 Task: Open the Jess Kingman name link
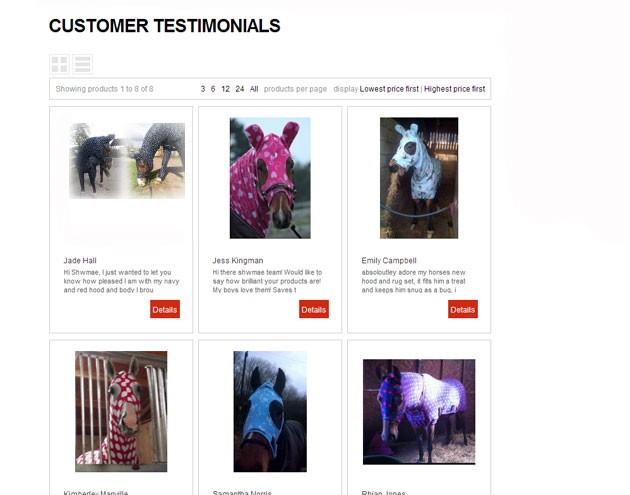coord(238,260)
